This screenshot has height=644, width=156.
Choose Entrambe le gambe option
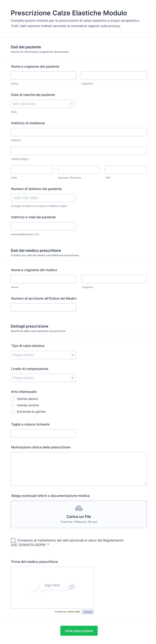(13, 412)
